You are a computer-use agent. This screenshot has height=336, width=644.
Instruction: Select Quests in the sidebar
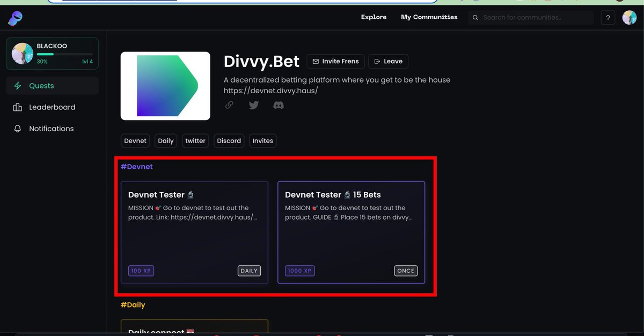[52, 86]
